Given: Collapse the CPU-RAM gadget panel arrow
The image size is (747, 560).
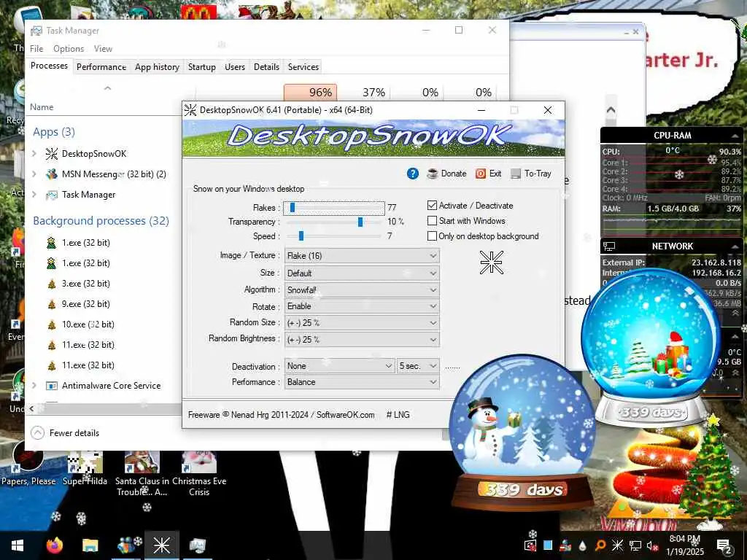Looking at the screenshot, I should 734,136.
